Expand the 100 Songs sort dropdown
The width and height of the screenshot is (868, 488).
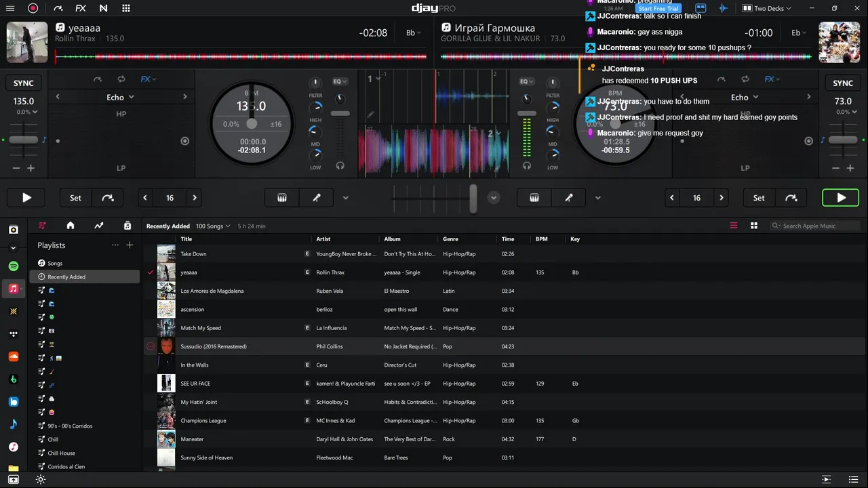click(x=213, y=226)
